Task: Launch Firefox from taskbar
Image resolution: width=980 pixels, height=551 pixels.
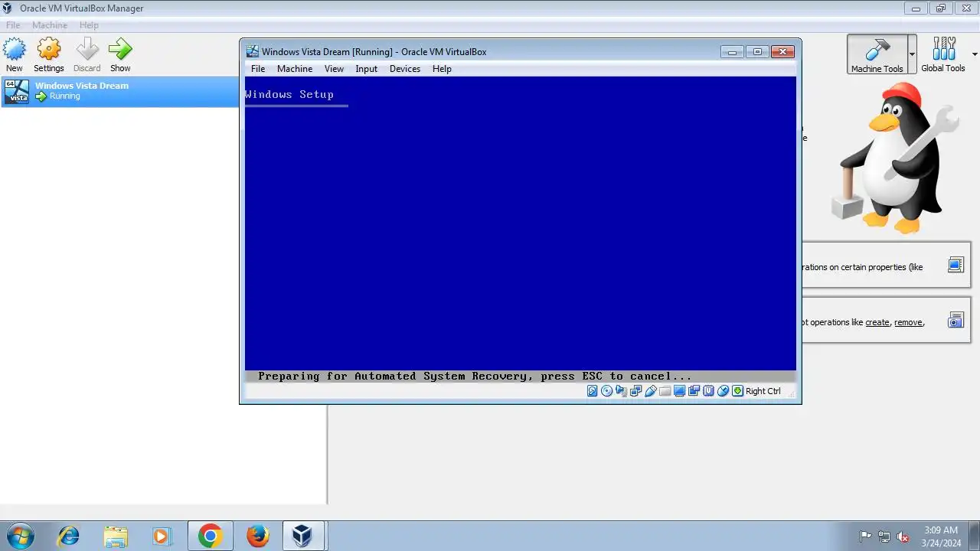Action: pos(258,536)
